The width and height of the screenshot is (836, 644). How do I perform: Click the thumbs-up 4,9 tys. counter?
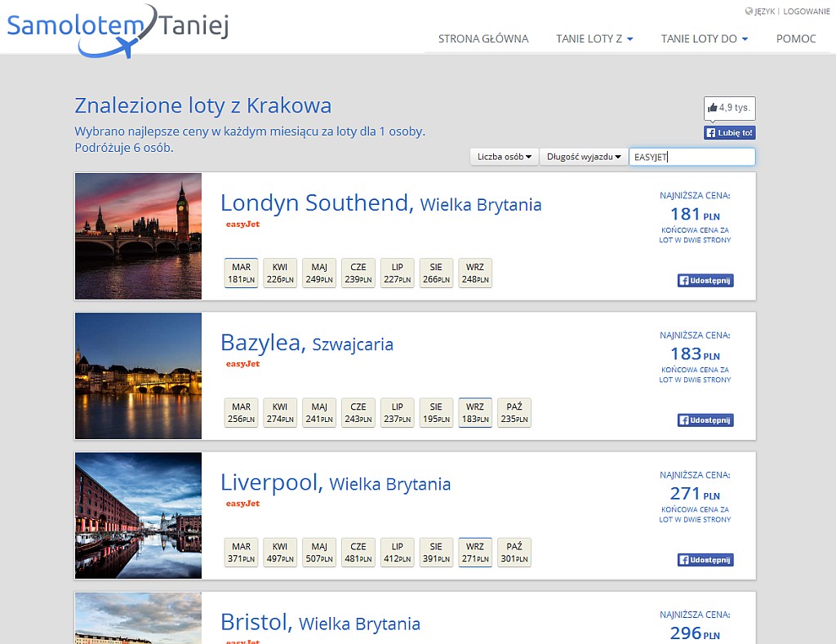729,108
